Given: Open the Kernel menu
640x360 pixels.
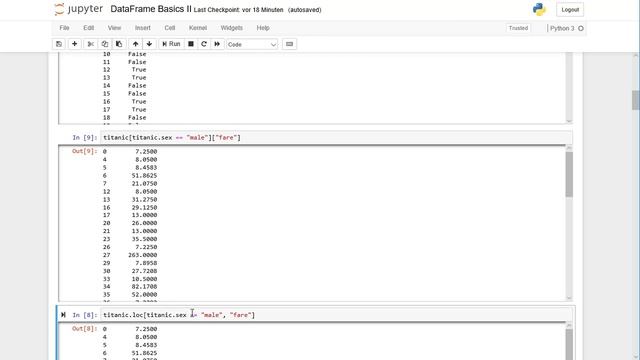Looking at the screenshot, I should [198, 28].
